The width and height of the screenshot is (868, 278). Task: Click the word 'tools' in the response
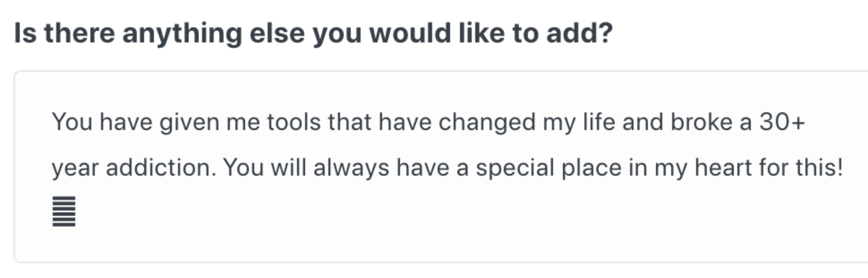(294, 122)
